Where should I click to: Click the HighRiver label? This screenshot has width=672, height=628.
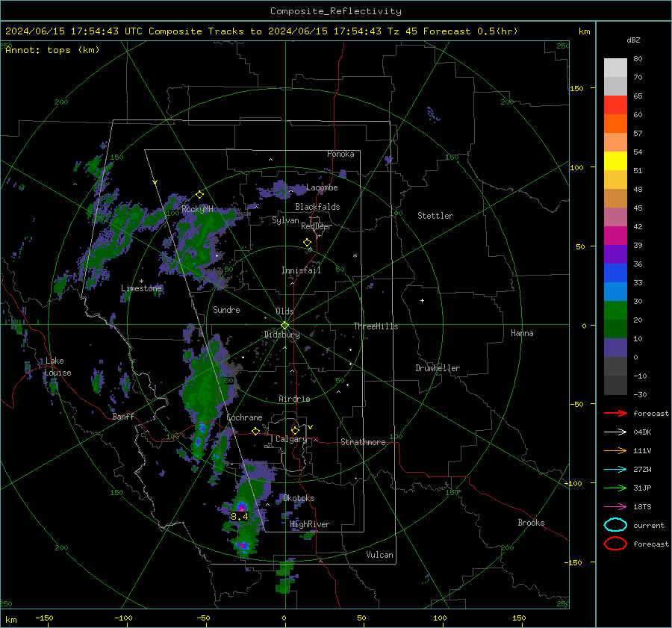tap(310, 524)
